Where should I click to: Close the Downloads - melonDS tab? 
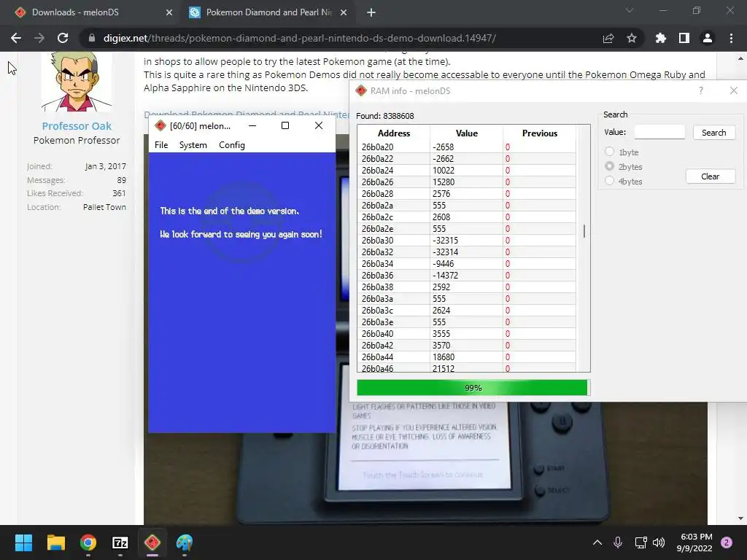tap(169, 13)
